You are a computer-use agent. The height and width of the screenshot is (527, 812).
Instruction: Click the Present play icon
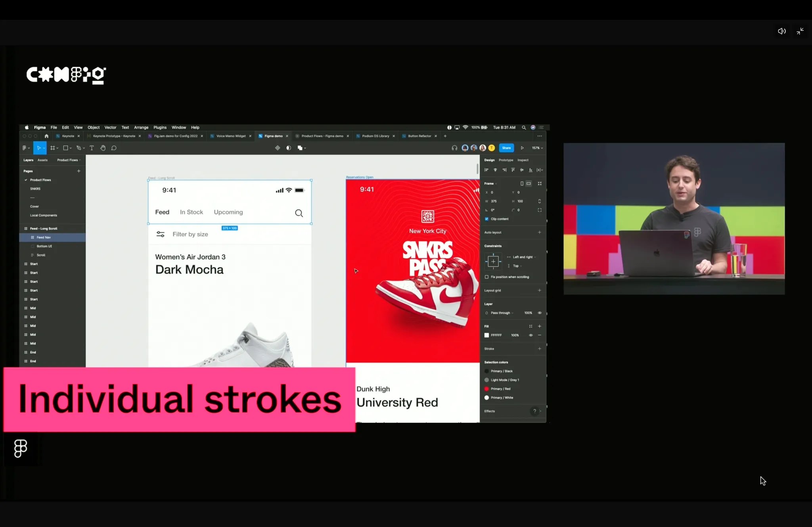[522, 148]
